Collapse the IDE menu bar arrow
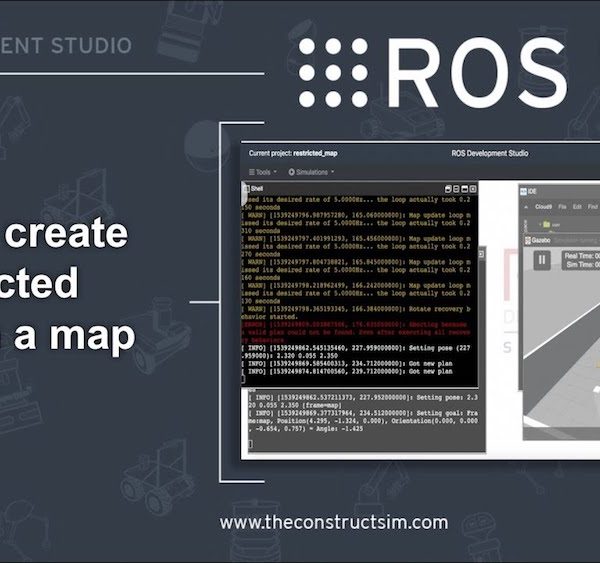Image resolution: width=600 pixels, height=563 pixels. coord(526,207)
